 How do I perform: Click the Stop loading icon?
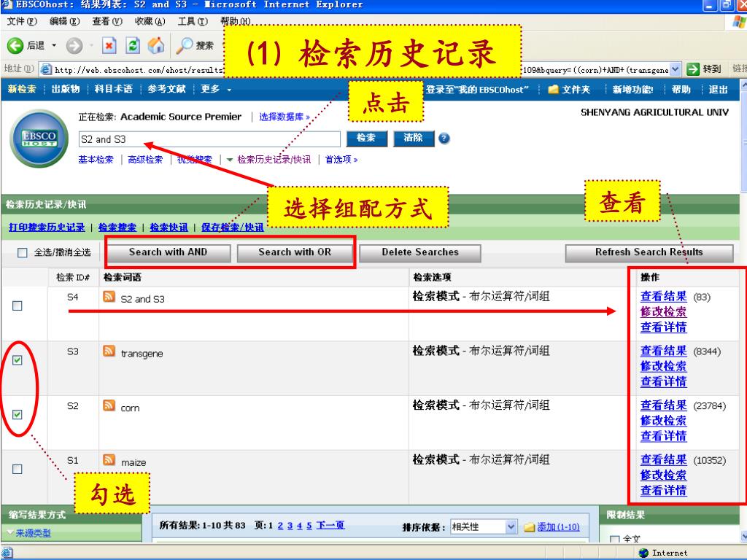pos(109,46)
